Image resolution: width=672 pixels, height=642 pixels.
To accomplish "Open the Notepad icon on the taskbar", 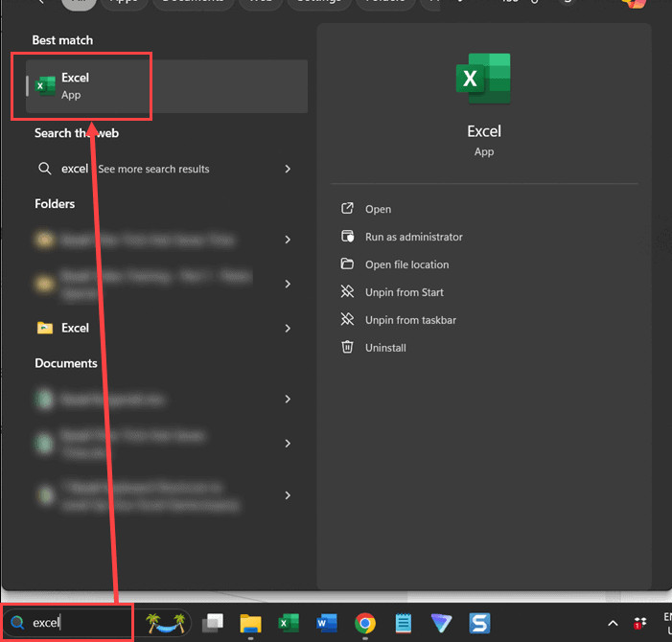I will point(403,623).
